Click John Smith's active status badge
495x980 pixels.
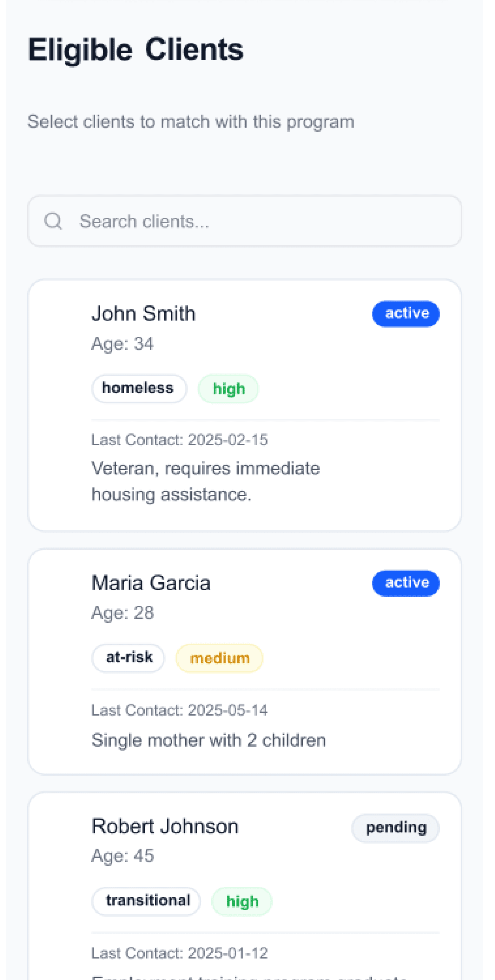click(406, 314)
